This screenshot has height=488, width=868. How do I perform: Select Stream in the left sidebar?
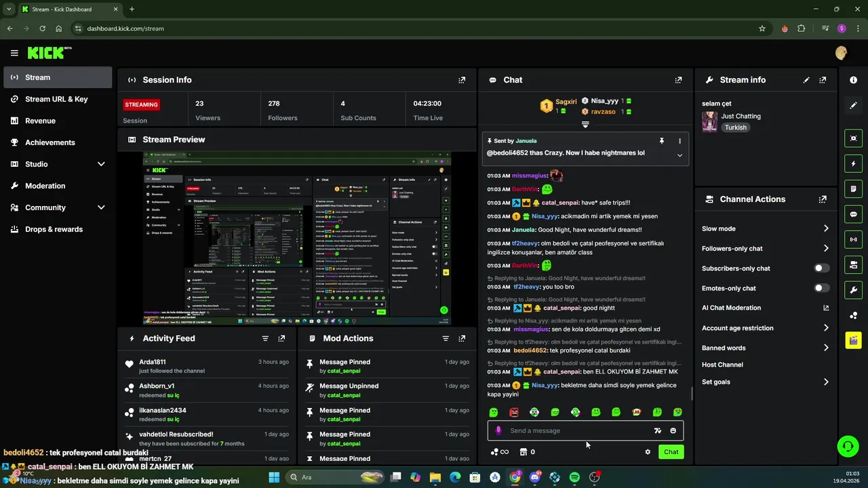click(x=57, y=77)
